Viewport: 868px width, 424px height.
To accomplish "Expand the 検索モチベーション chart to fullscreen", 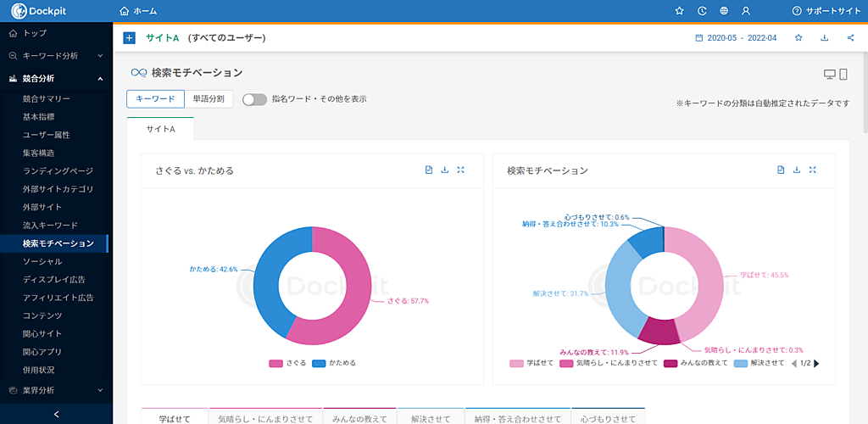I will [812, 170].
